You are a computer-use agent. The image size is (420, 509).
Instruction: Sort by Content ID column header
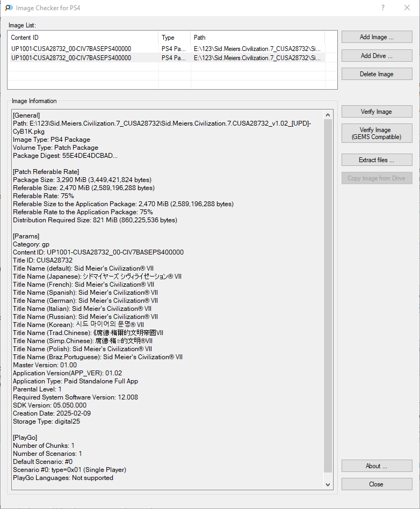(x=83, y=38)
